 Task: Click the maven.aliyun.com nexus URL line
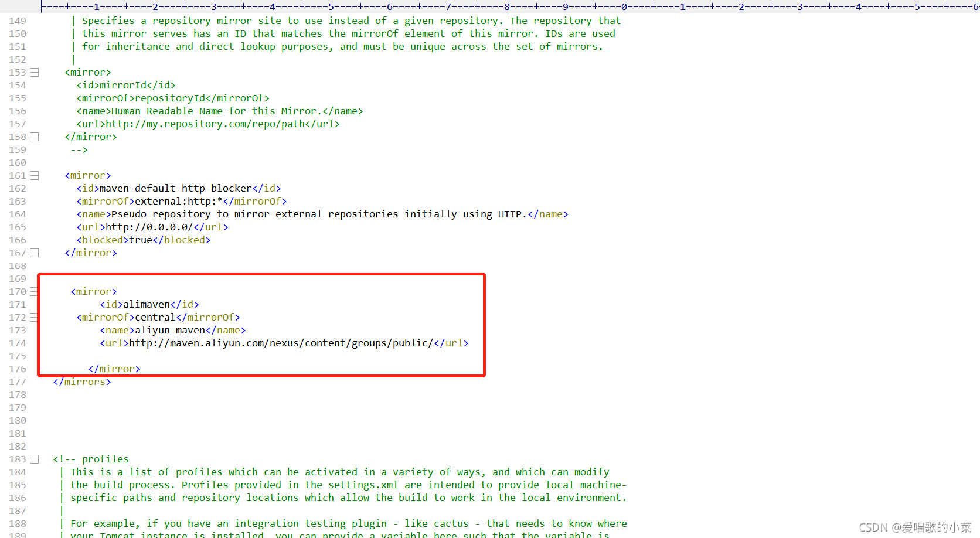pos(284,343)
